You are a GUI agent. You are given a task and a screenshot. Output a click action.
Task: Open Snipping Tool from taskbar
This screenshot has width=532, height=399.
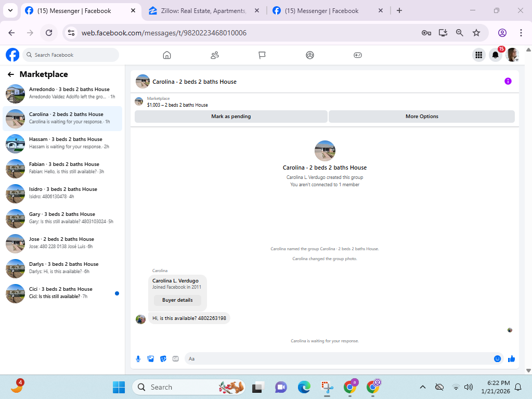[327, 387]
